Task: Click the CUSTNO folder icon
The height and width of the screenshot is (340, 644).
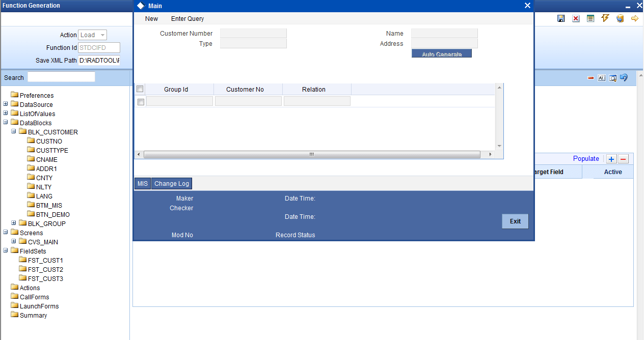Action: pyautogui.click(x=31, y=141)
